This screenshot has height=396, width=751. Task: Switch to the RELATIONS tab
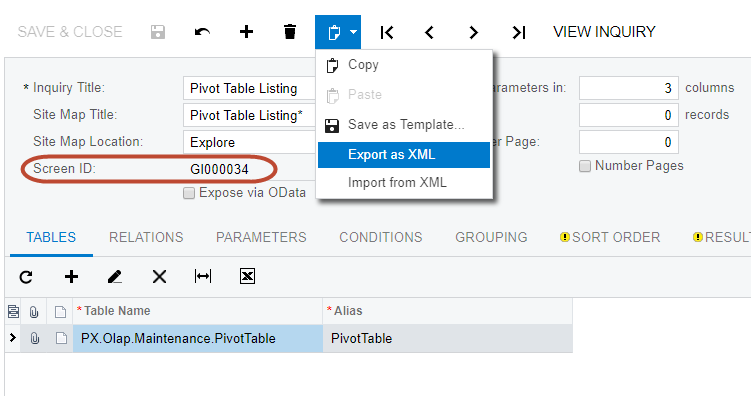[146, 238]
